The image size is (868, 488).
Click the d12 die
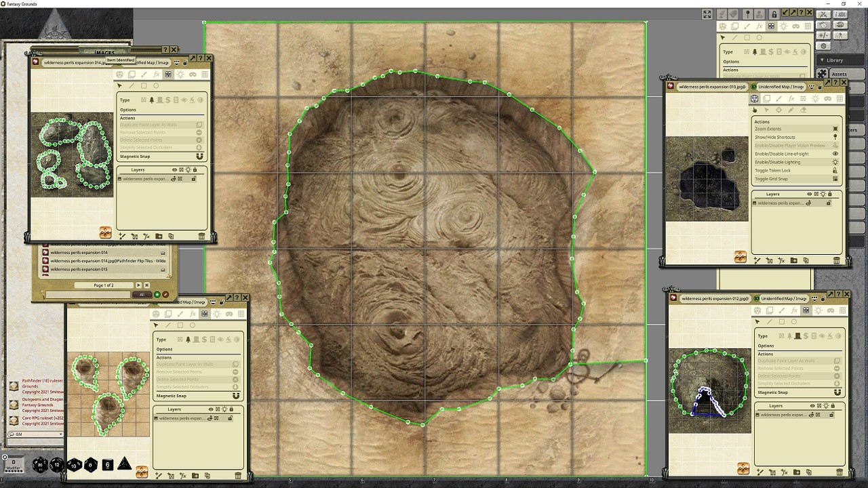point(57,464)
